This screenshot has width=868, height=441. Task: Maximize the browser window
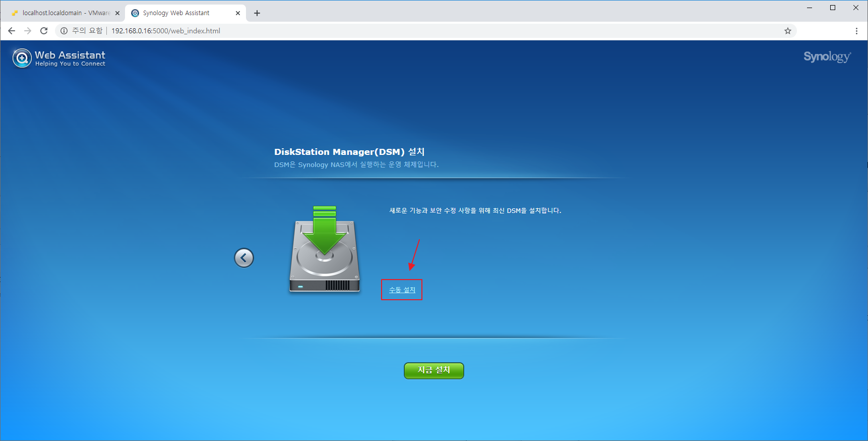click(x=833, y=8)
